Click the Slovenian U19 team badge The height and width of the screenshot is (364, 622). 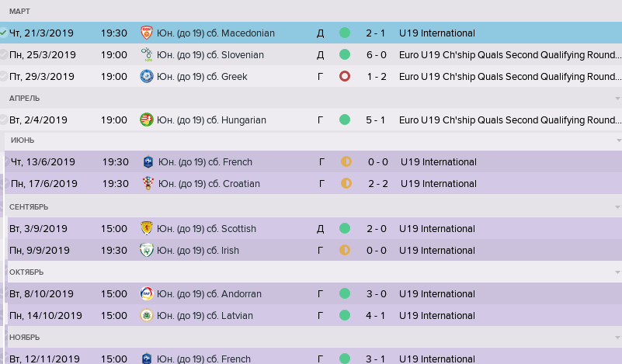[x=146, y=55]
